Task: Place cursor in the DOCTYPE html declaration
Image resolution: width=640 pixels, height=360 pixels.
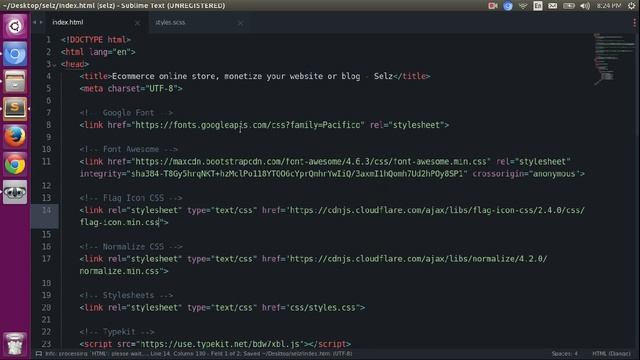Action: coord(96,40)
